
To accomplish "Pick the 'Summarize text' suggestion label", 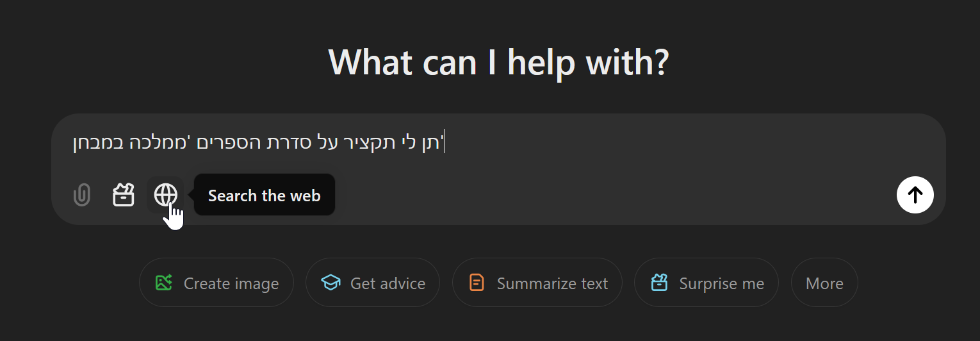I will point(552,283).
